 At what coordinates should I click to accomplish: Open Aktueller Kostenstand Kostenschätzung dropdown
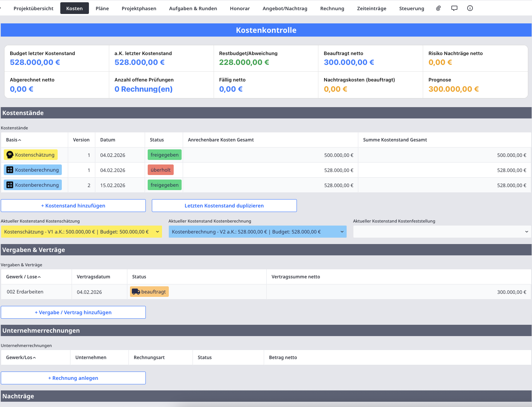[81, 232]
